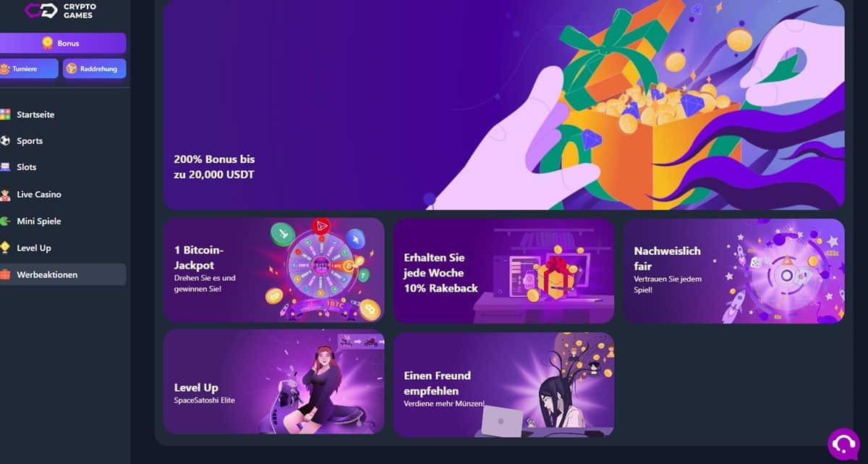Open the live chat support bubble
This screenshot has height=464, width=868.
tap(843, 442)
